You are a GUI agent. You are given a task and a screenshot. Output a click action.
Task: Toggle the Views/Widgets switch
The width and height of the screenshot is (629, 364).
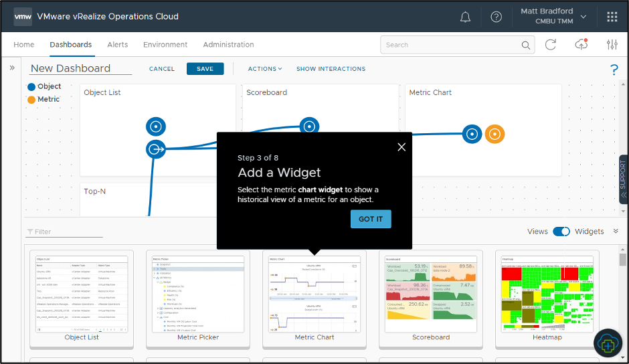(x=561, y=232)
